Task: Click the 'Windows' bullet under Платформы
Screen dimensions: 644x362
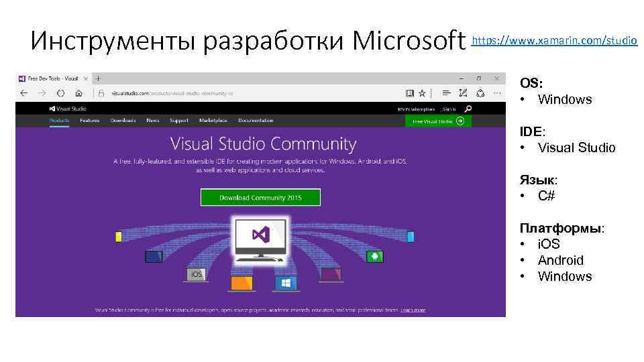Action: point(565,276)
